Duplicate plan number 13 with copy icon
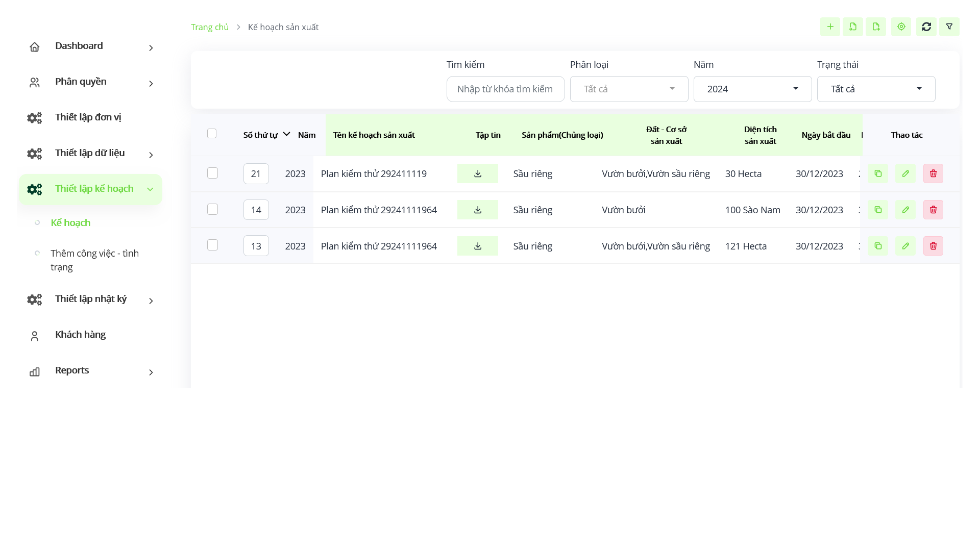 pos(878,246)
